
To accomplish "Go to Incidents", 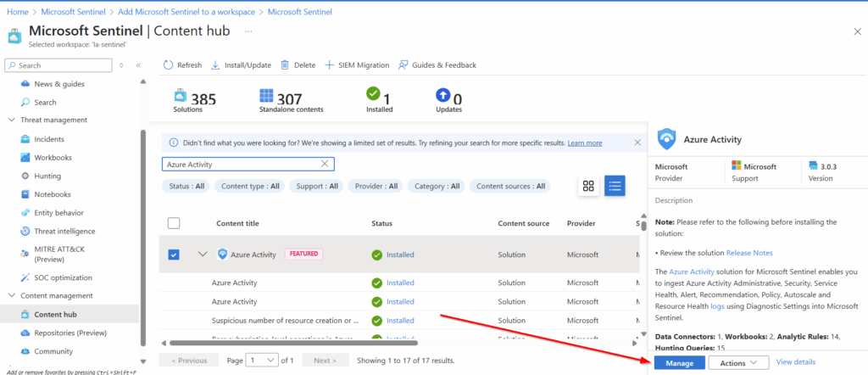I will [48, 139].
